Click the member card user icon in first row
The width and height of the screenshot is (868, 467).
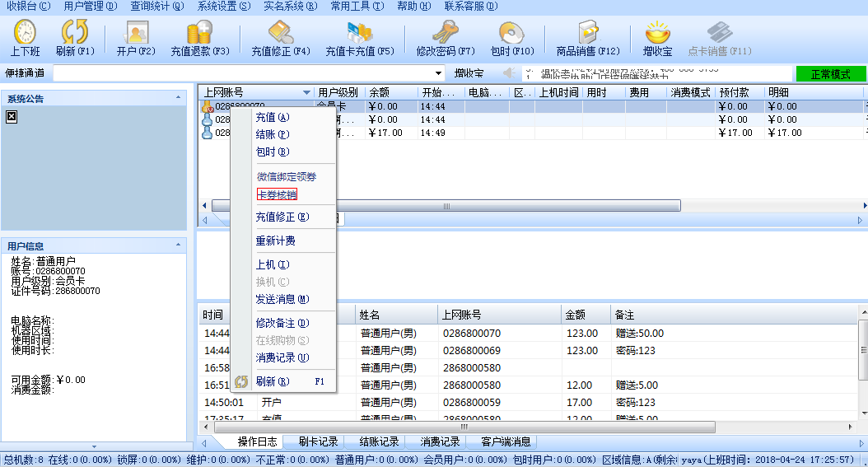[x=208, y=106]
